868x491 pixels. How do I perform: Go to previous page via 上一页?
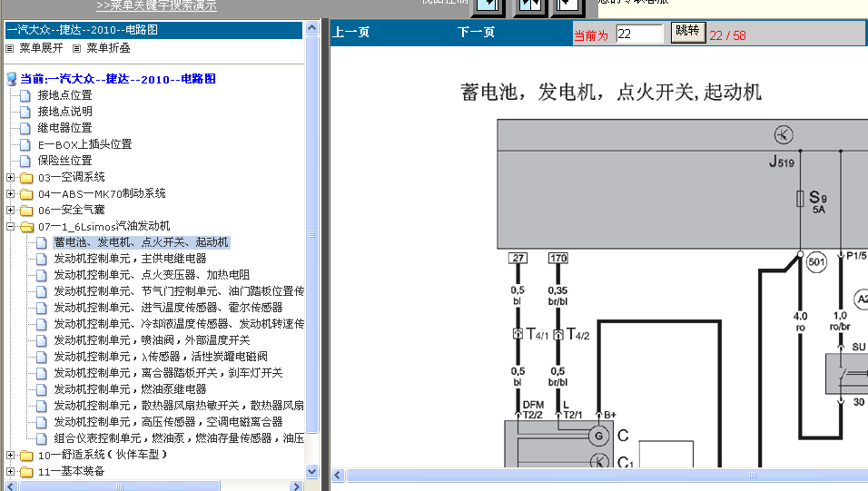(351, 33)
